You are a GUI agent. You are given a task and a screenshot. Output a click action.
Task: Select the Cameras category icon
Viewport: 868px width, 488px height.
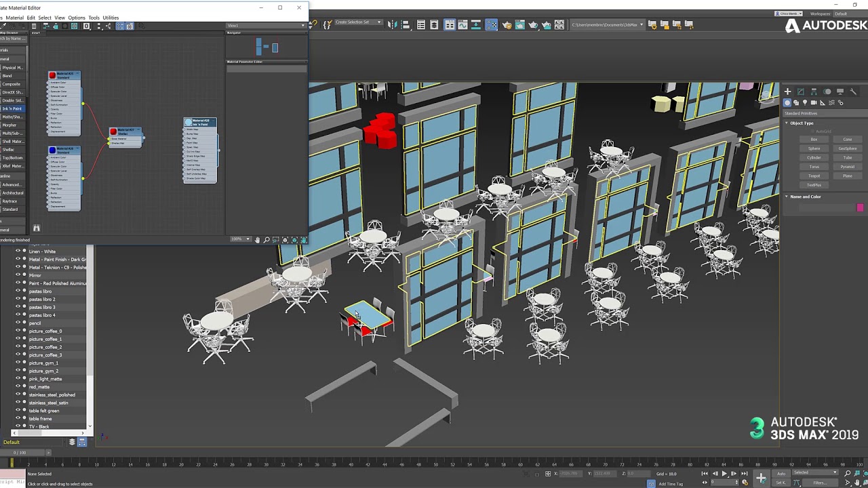814,103
